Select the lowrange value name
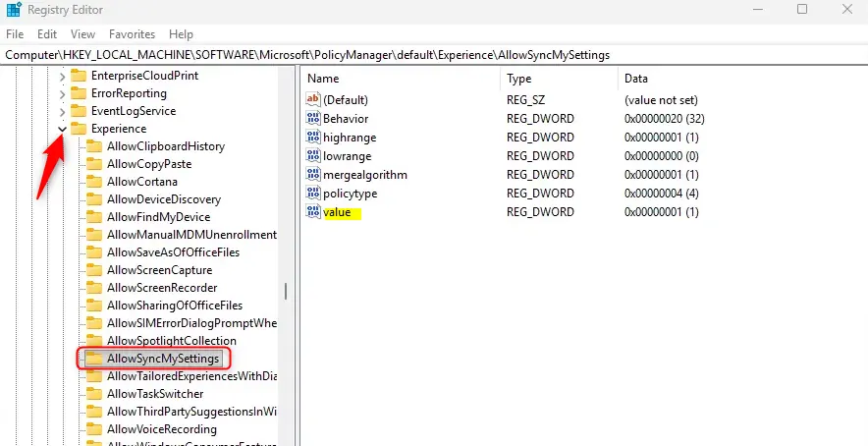The height and width of the screenshot is (446, 868). (347, 156)
